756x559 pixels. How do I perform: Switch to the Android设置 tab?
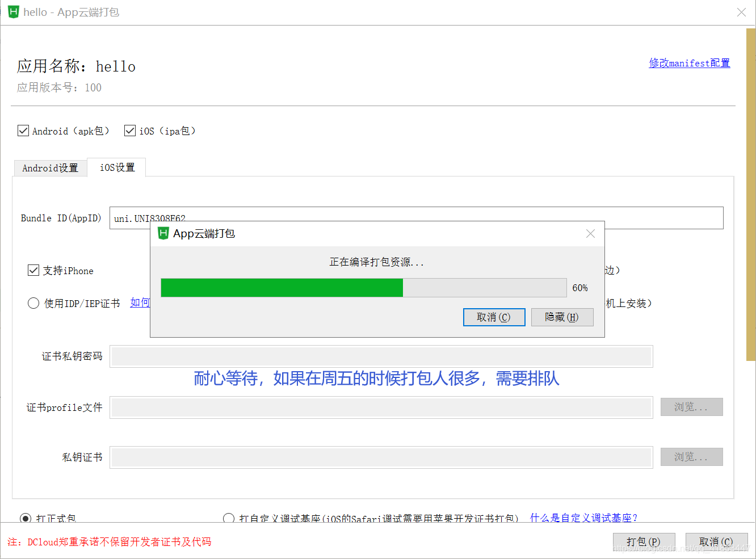click(x=50, y=168)
